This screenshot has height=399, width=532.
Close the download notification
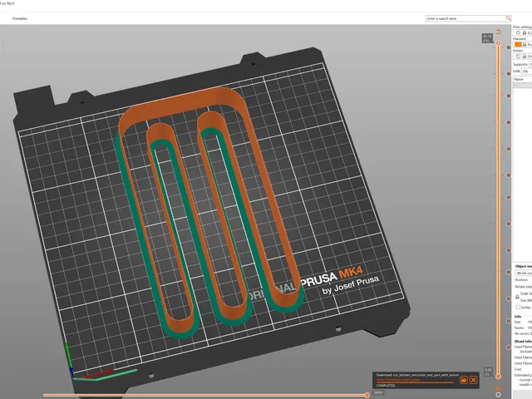pyautogui.click(x=473, y=380)
